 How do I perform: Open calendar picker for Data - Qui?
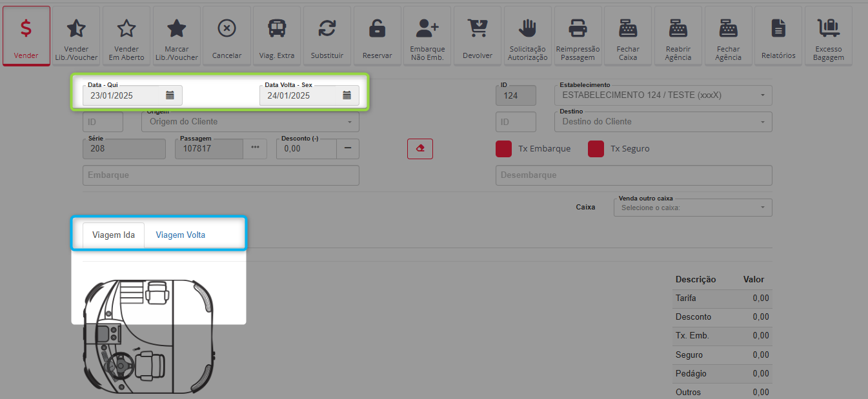tap(170, 95)
